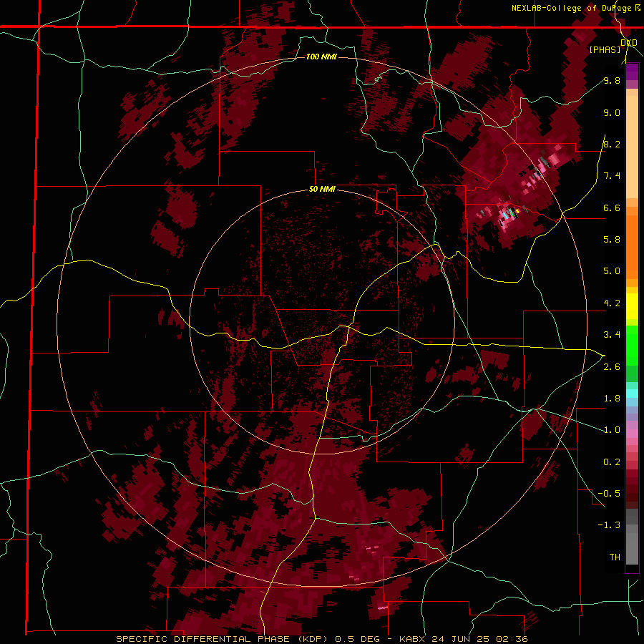Click the 6.6 scale value

click(x=612, y=208)
